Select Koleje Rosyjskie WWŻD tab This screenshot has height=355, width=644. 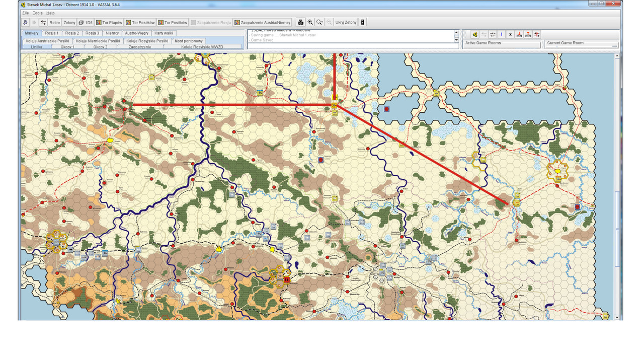tap(202, 47)
